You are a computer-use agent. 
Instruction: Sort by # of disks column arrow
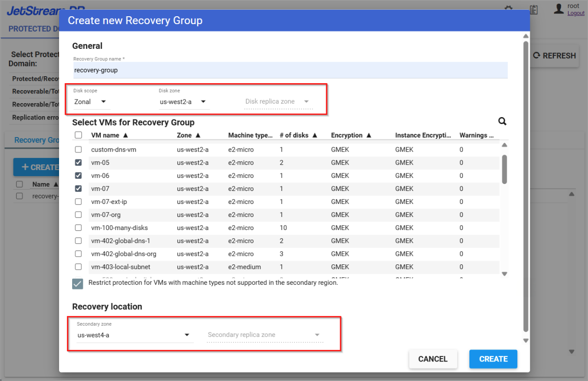click(x=314, y=135)
